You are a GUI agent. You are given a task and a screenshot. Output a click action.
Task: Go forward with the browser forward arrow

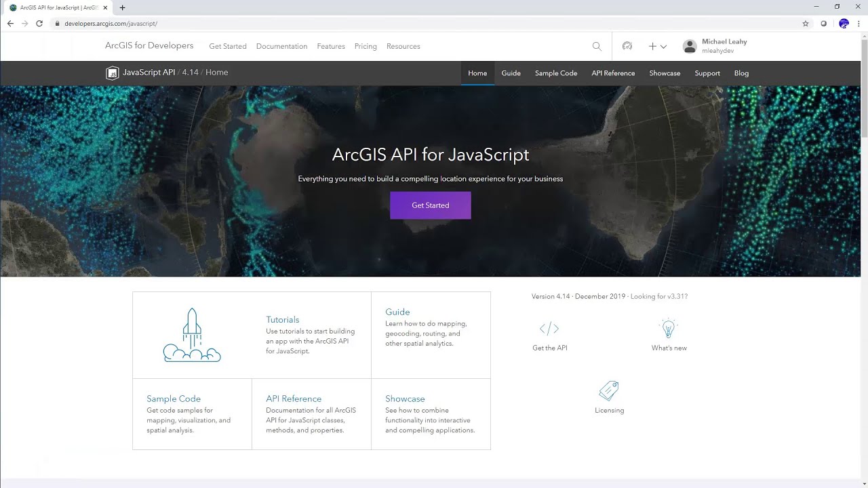[x=25, y=23]
